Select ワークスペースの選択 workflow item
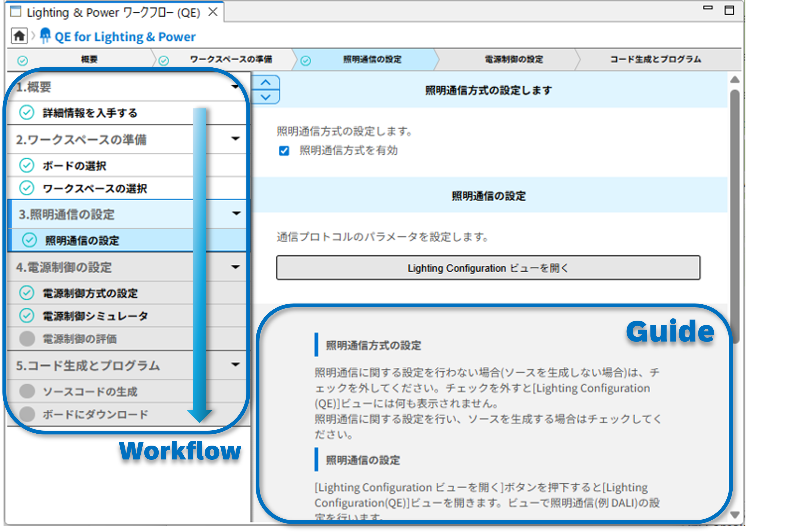This screenshot has height=532, width=803. click(95, 188)
